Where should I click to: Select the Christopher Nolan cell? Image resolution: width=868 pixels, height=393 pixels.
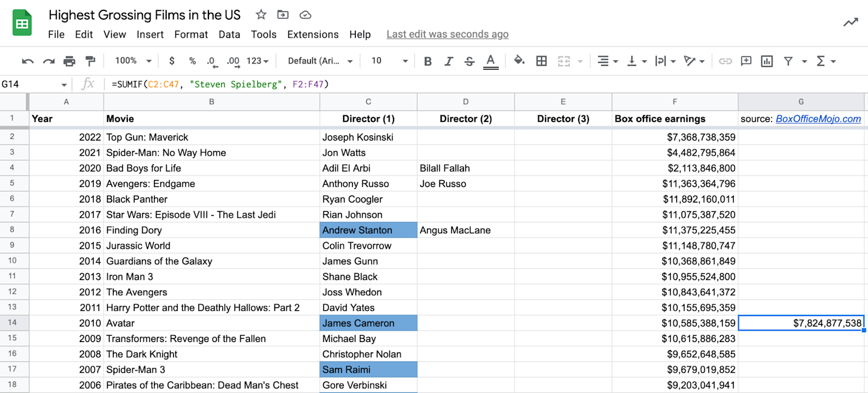[x=368, y=354]
